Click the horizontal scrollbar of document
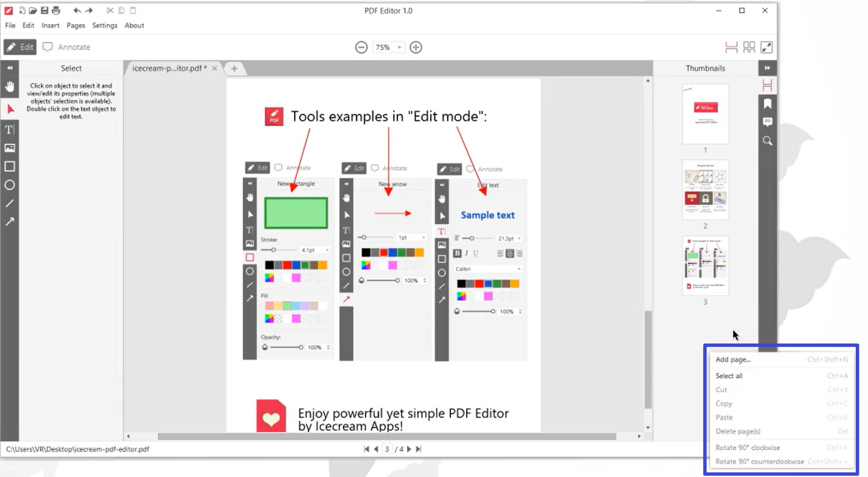This screenshot has width=868, height=477. (x=386, y=436)
